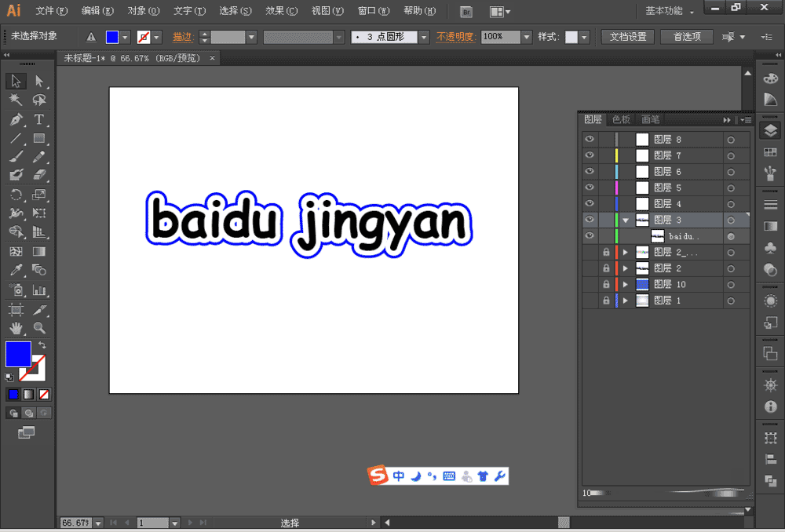Select the Eyedropper tool

(16, 270)
